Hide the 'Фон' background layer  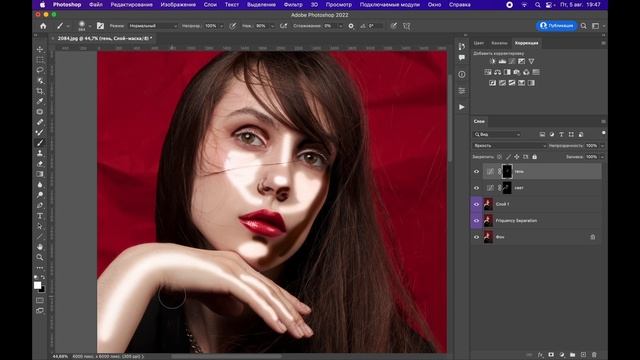pos(476,237)
